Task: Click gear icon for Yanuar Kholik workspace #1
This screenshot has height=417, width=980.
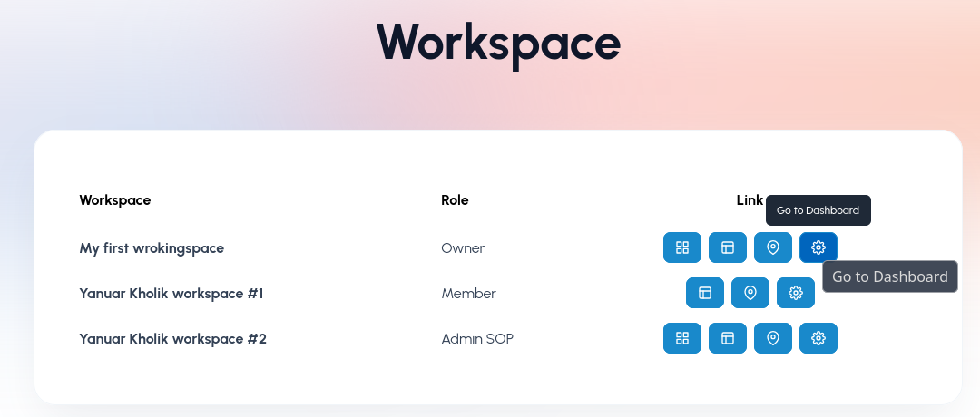Action: click(x=796, y=293)
